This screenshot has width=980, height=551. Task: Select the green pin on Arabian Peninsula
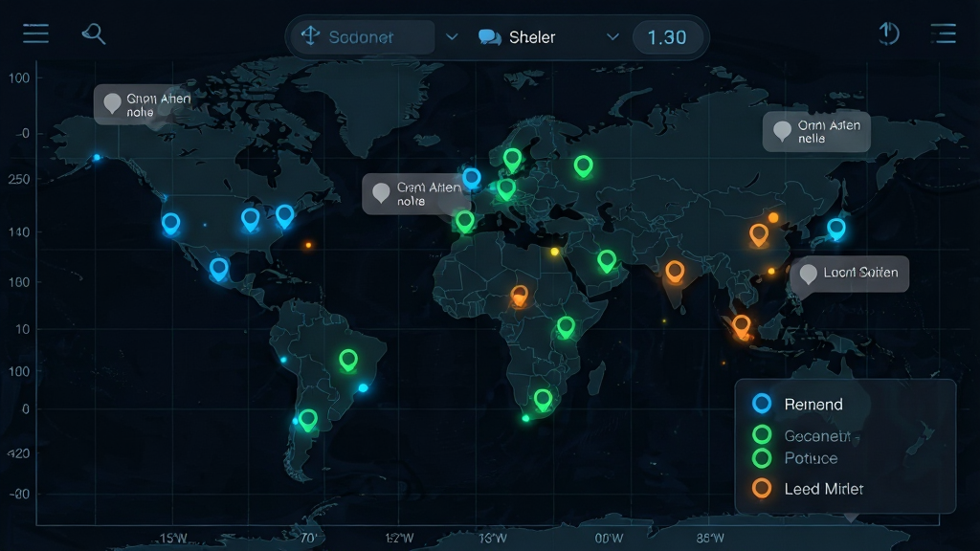coord(606,261)
